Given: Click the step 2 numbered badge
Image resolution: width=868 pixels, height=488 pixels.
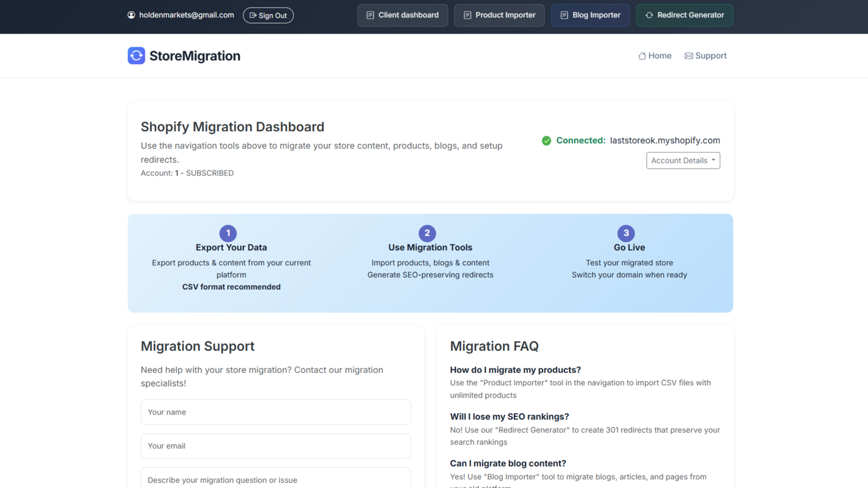Looking at the screenshot, I should (427, 233).
